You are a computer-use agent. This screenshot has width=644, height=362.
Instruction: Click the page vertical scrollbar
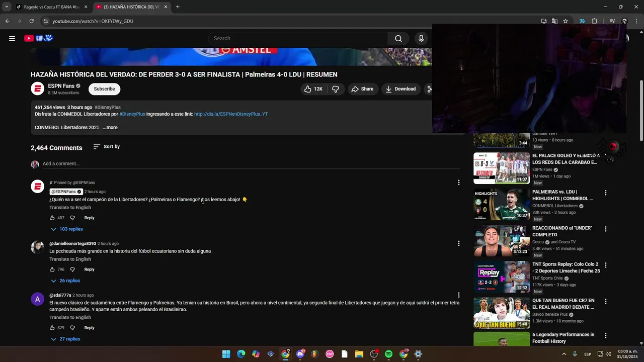[x=641, y=111]
